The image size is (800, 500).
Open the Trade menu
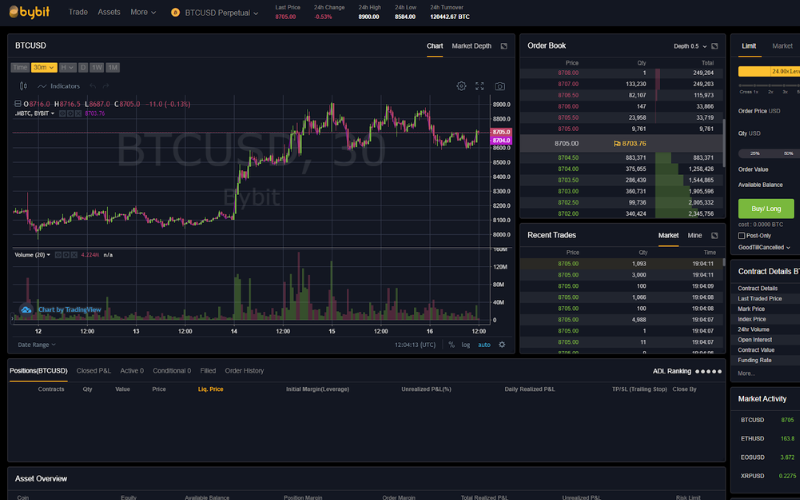(x=78, y=12)
